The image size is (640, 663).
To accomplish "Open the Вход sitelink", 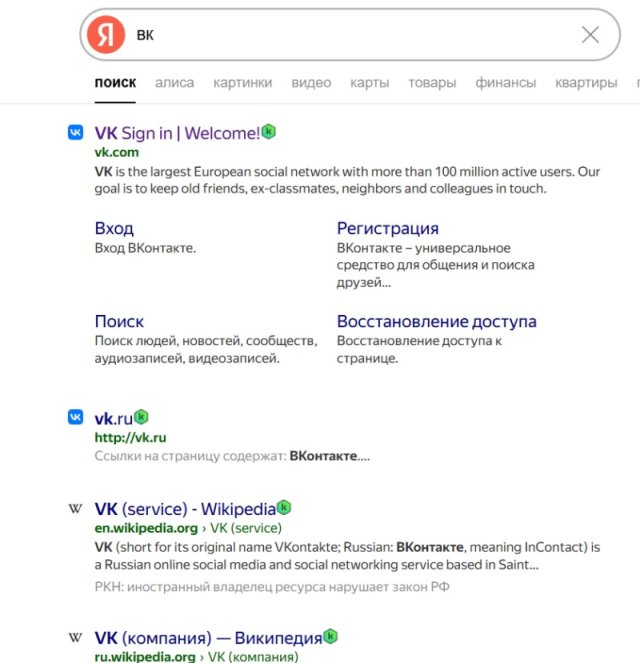I will coord(114,228).
